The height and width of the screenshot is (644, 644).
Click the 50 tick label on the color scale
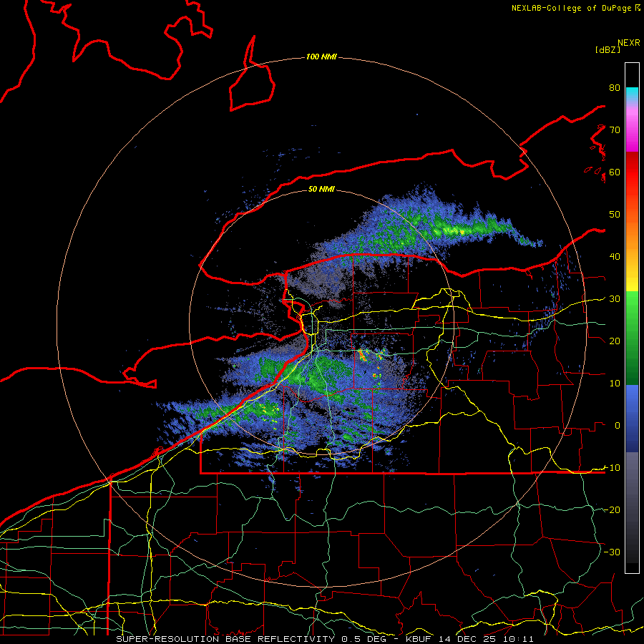(615, 215)
